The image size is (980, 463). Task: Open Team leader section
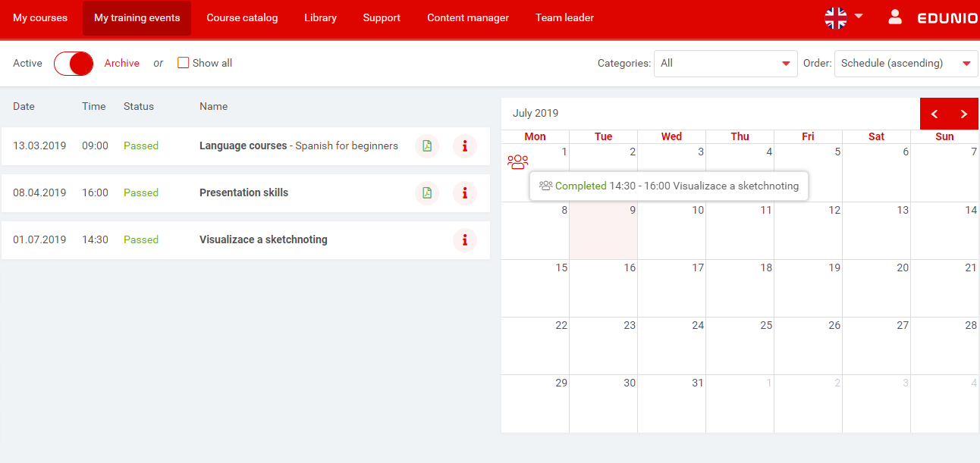point(564,17)
